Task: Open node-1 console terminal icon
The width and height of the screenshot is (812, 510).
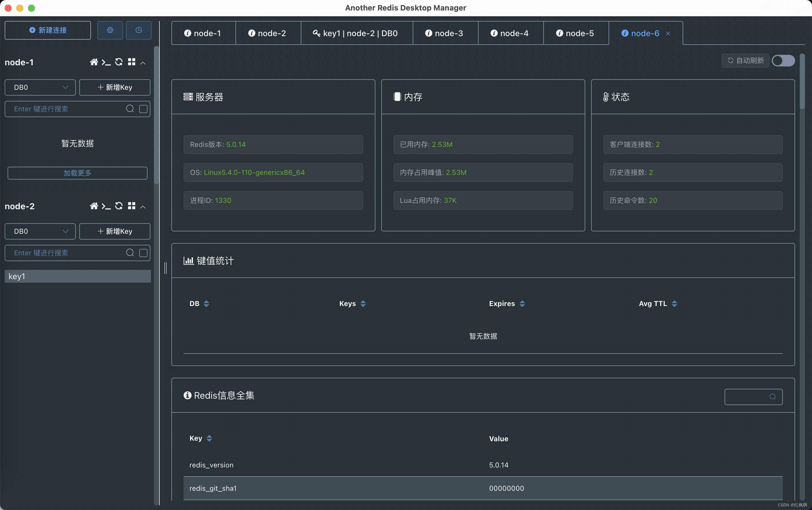Action: pyautogui.click(x=106, y=62)
